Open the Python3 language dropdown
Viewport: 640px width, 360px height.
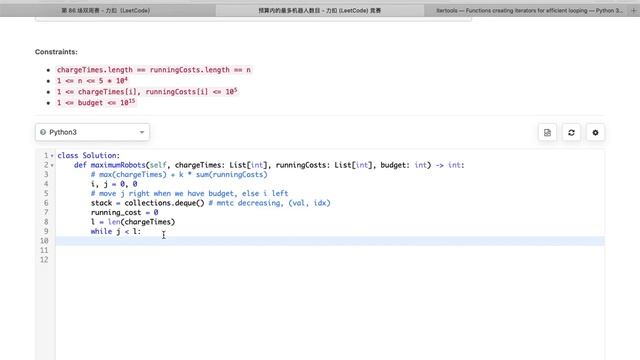[x=92, y=132]
